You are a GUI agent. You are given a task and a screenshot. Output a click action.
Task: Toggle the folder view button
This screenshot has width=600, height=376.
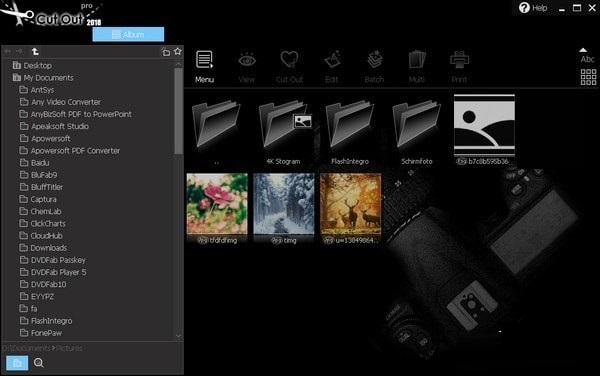(17, 363)
